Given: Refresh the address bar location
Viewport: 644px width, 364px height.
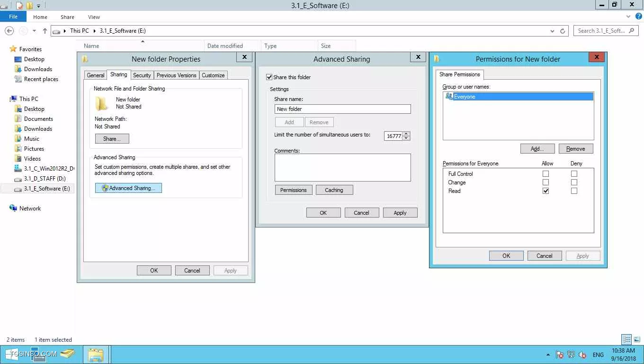Looking at the screenshot, I should pyautogui.click(x=563, y=31).
